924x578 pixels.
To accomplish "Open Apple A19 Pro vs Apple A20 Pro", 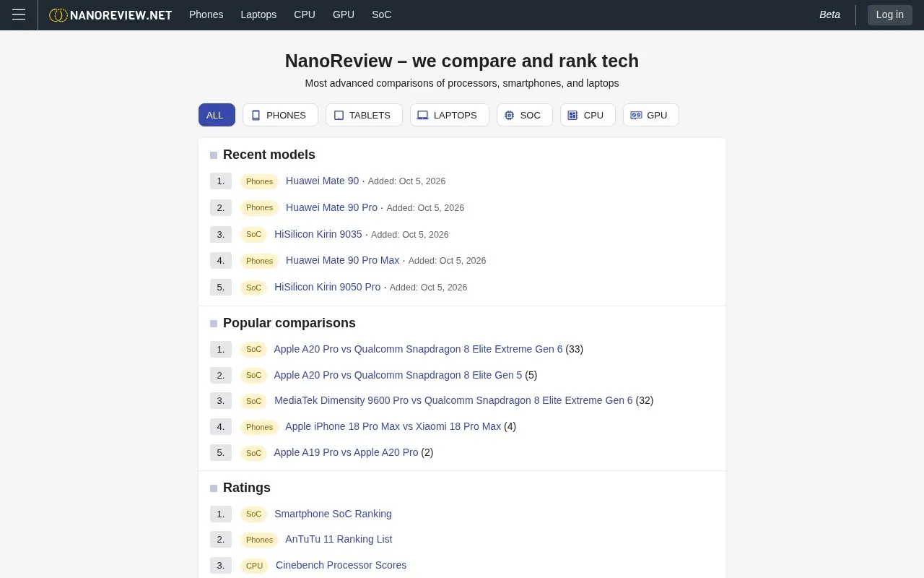I will point(346,452).
